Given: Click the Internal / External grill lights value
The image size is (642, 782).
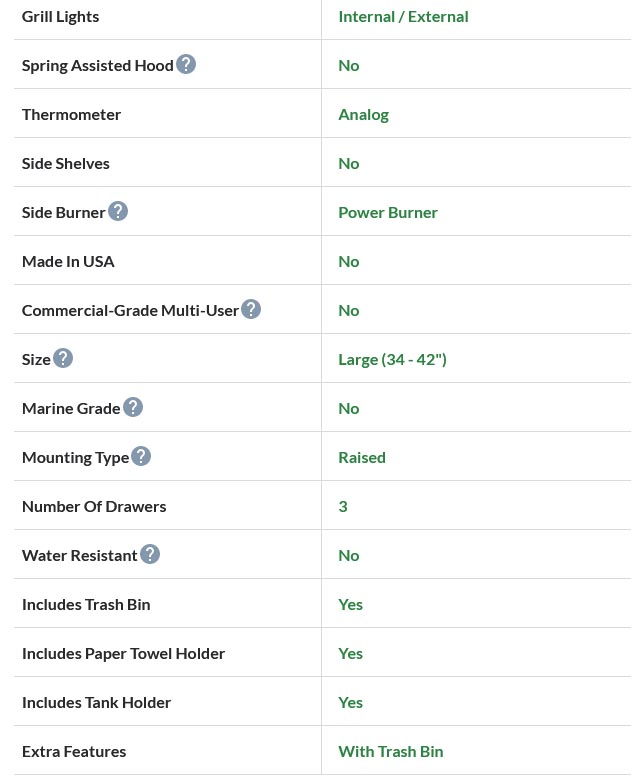Looking at the screenshot, I should (403, 16).
